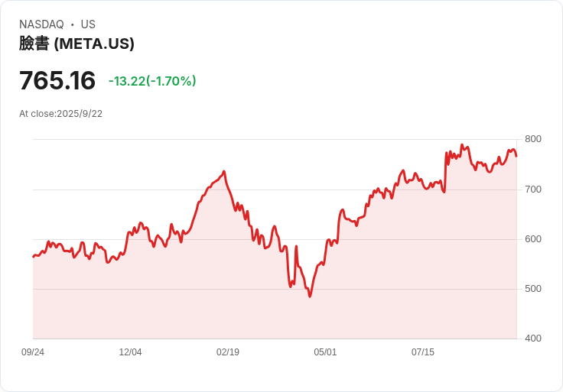Screen dimensions: 563x392
Task: Click the At close:2025/9/22 timestamp
Action: (x=60, y=114)
